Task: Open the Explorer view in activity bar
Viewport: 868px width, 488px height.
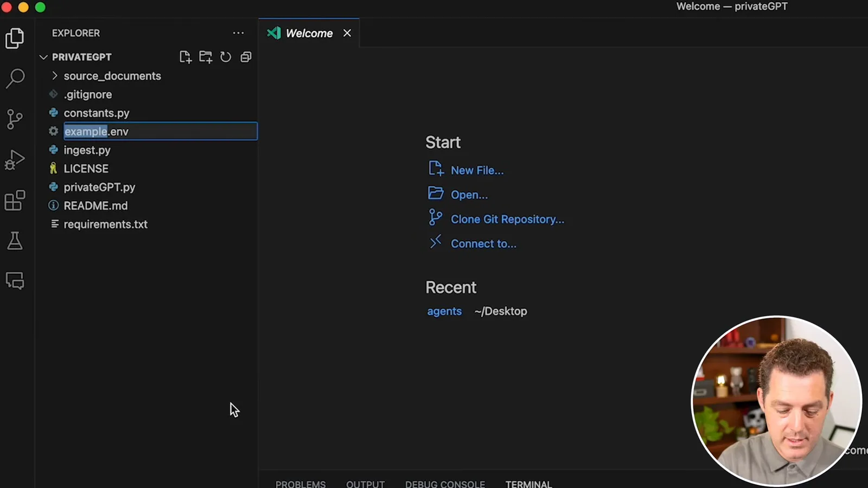Action: [x=15, y=38]
